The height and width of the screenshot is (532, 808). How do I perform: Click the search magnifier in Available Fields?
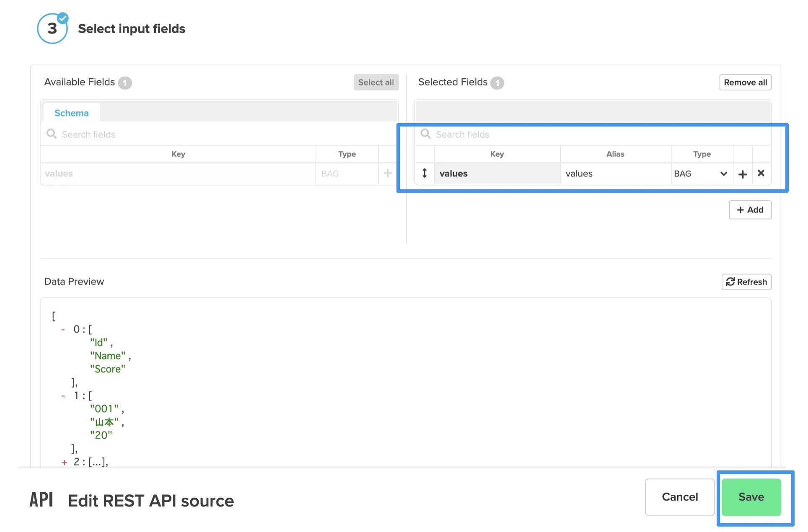click(x=52, y=134)
